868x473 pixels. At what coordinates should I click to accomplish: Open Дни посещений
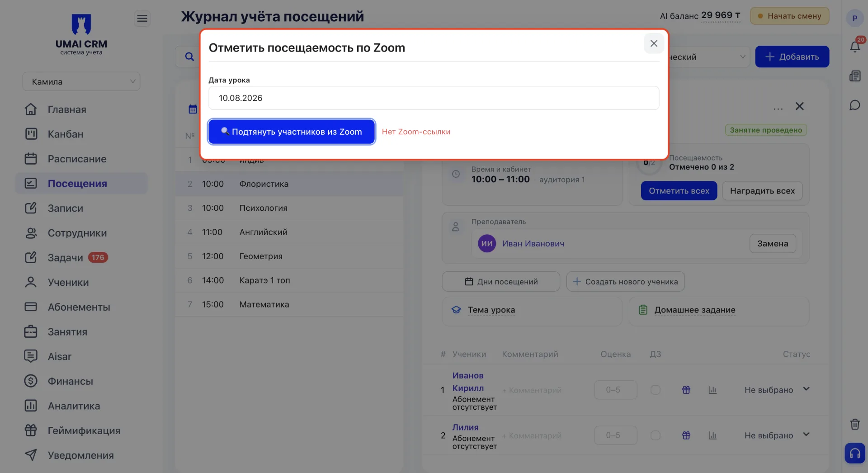[501, 282]
